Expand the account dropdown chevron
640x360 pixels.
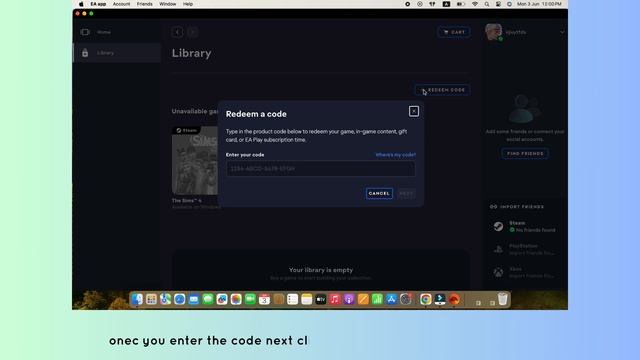click(562, 32)
